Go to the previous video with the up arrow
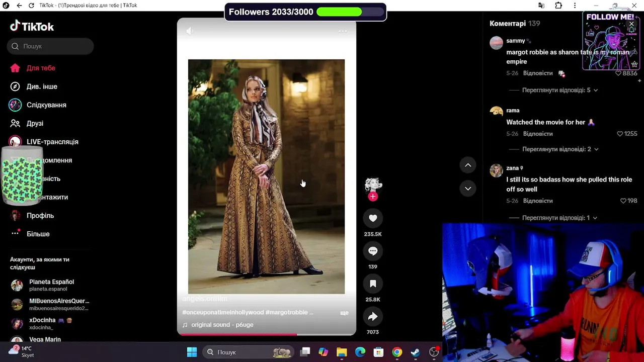 pyautogui.click(x=468, y=165)
